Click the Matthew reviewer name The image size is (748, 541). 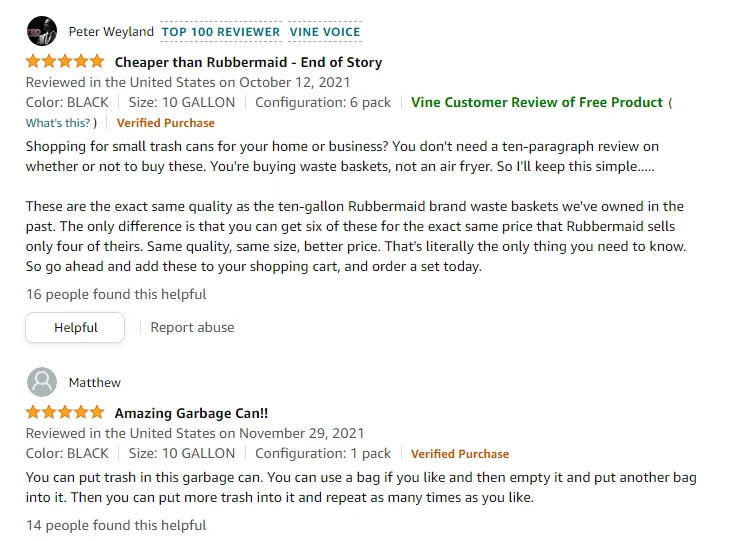point(95,383)
